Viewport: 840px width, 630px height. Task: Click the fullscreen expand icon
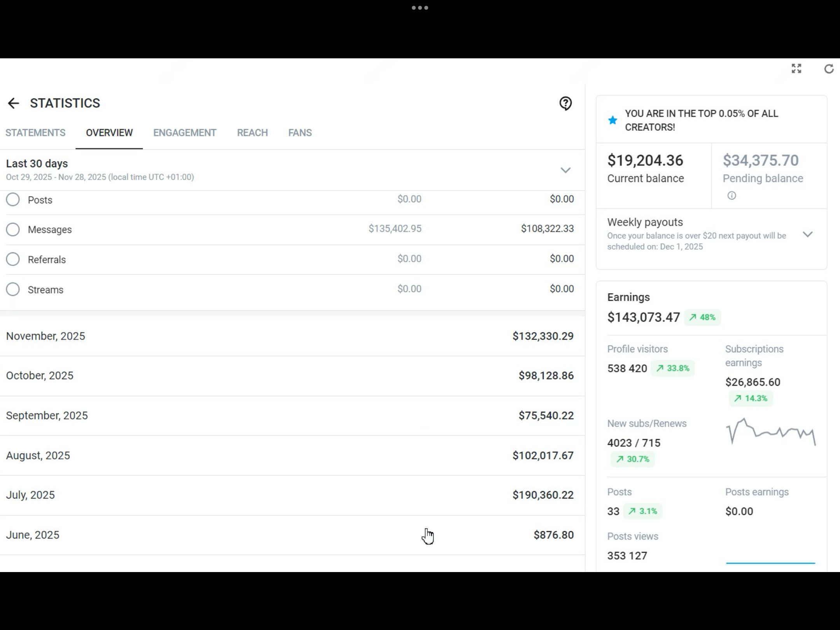796,69
